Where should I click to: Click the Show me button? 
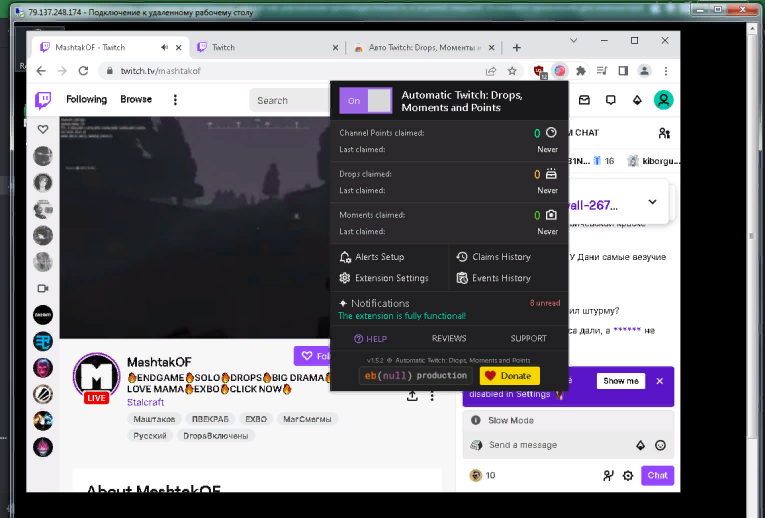pos(621,381)
